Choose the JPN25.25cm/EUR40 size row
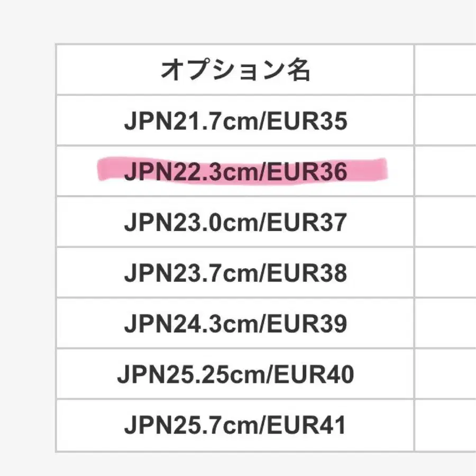476x476 pixels. 235,374
